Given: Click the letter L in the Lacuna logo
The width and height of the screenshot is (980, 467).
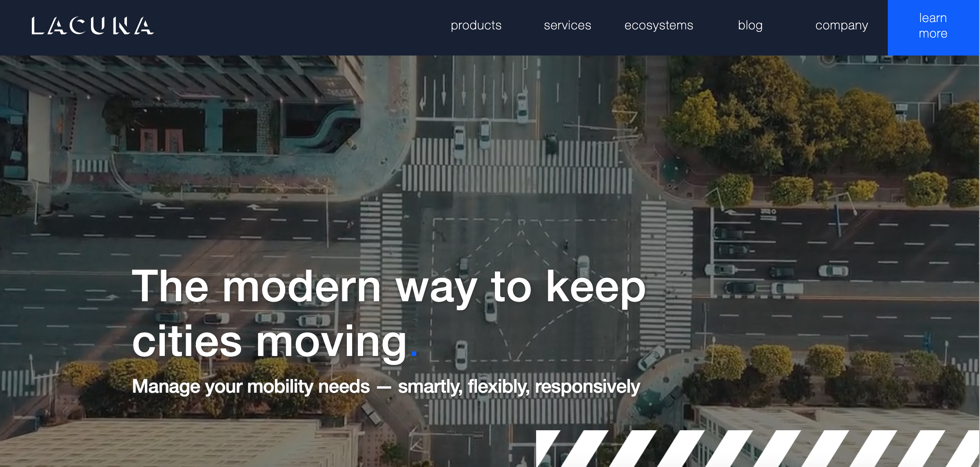Looking at the screenshot, I should click(38, 26).
